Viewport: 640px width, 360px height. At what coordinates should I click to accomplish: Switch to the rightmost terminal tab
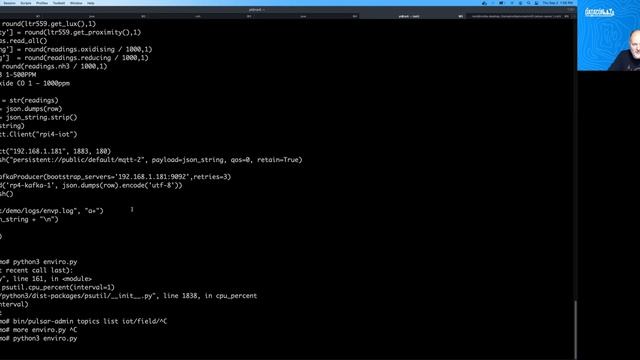519,16
